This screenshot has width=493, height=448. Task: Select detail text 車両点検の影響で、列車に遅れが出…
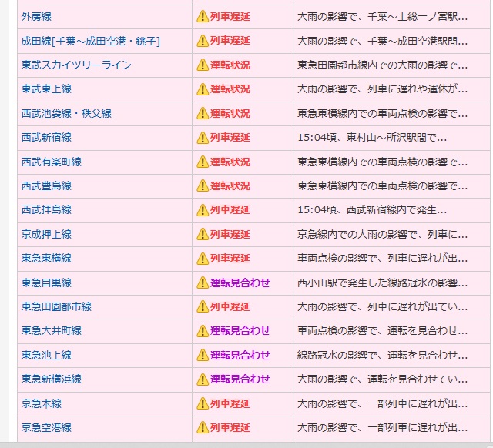coord(382,258)
